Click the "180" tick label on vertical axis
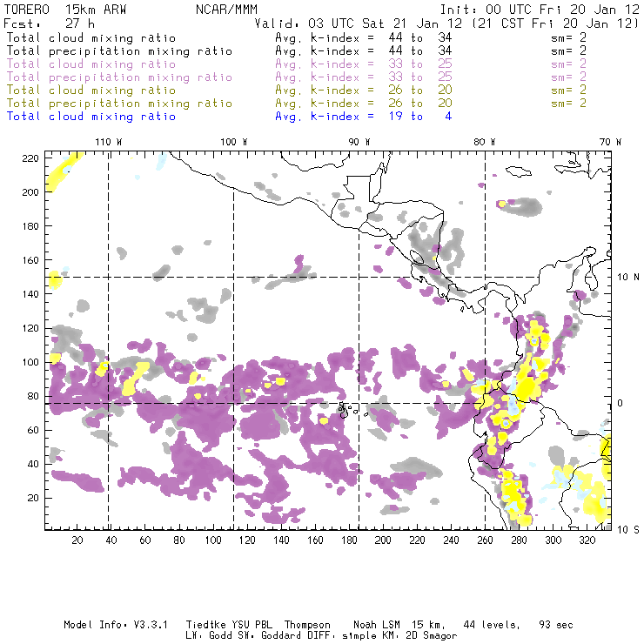This screenshot has height=644, width=644. click(x=30, y=226)
